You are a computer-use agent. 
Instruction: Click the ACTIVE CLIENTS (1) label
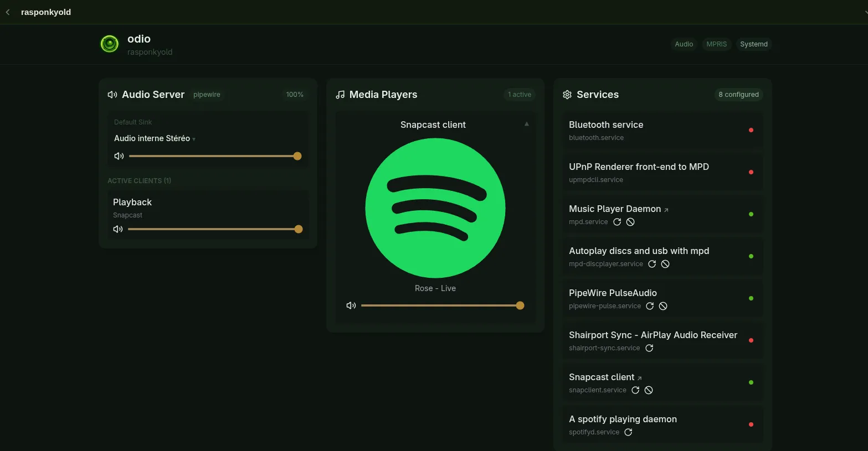139,181
